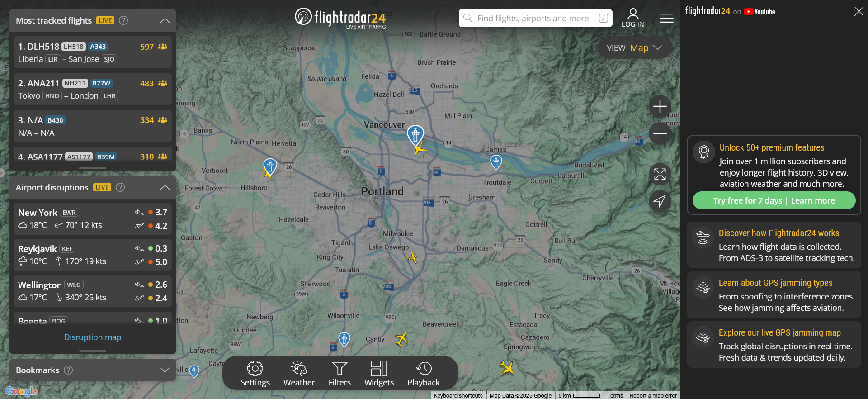Open the Playback history tool
Screen dimensions: 868x399
424,374
